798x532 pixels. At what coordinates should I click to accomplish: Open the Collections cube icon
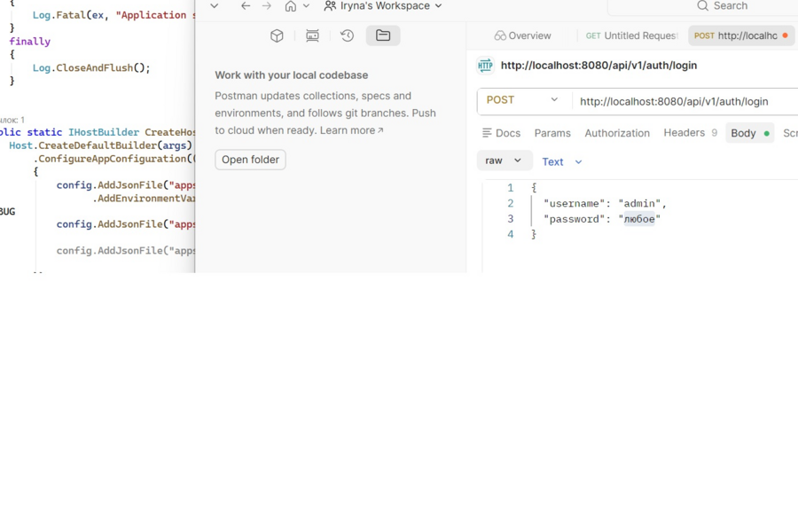(277, 35)
